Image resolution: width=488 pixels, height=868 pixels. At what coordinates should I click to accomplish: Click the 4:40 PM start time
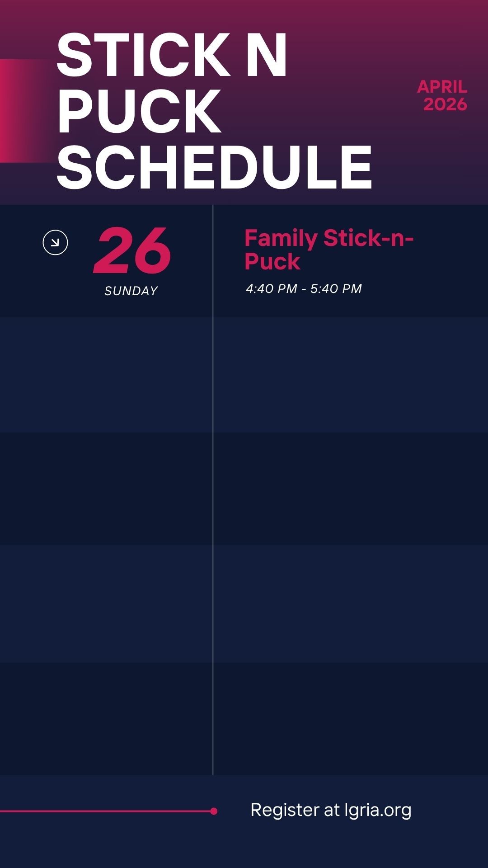point(271,288)
